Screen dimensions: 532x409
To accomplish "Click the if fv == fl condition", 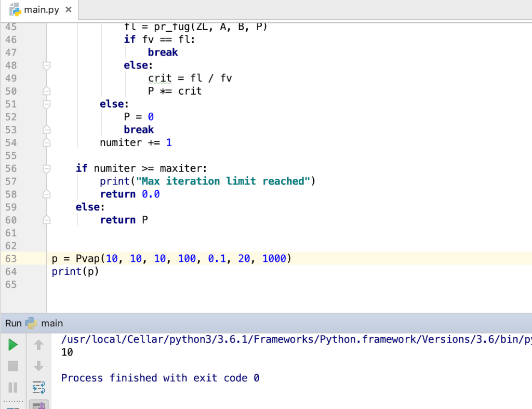I will point(159,39).
